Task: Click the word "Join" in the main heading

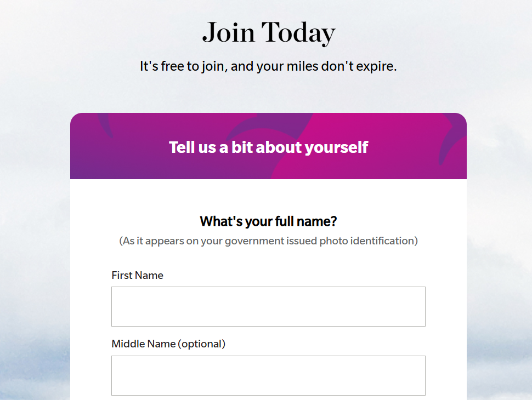Action: [228, 33]
